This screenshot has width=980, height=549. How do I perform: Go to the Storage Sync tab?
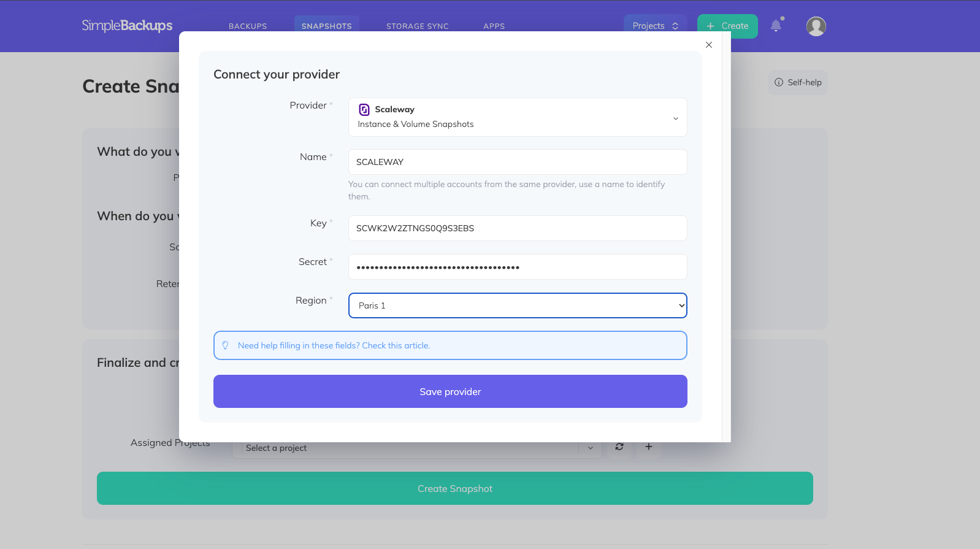click(x=418, y=26)
